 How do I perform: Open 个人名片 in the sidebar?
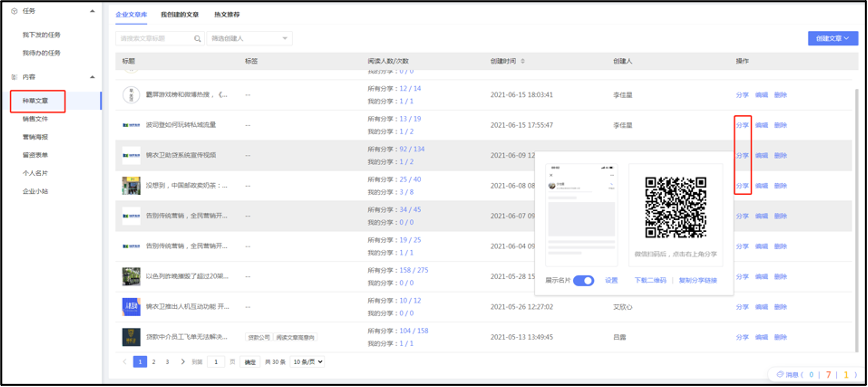coord(35,173)
